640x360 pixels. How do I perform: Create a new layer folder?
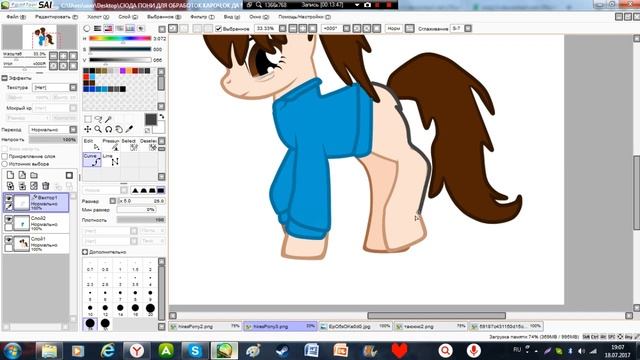pos(34,175)
